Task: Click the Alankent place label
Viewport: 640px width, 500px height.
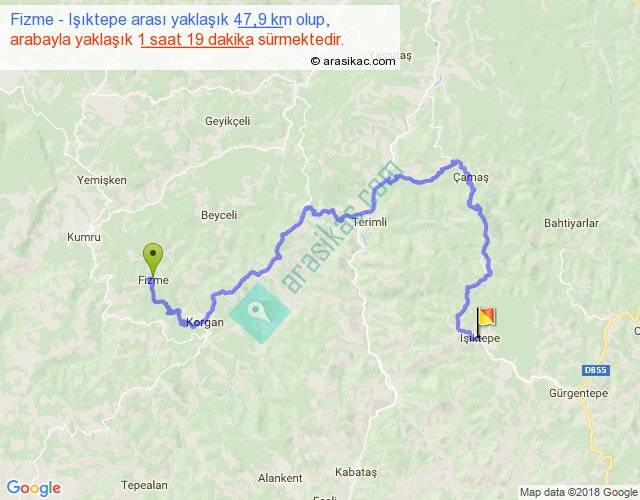Action: (280, 478)
